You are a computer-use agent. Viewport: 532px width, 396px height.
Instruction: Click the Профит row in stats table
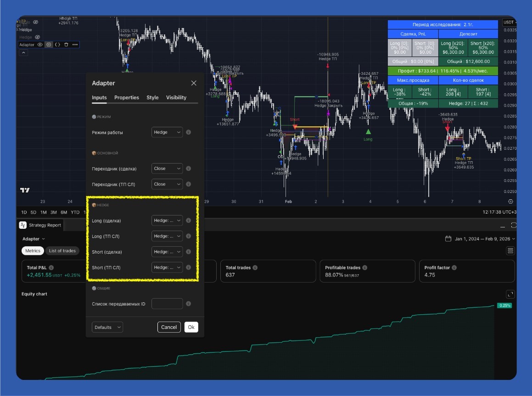(443, 71)
